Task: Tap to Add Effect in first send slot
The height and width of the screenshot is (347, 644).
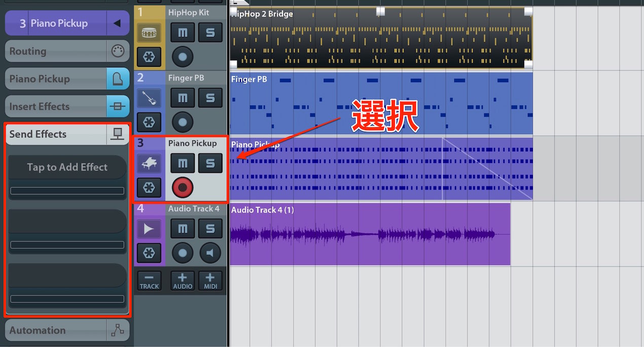Action: (x=67, y=167)
